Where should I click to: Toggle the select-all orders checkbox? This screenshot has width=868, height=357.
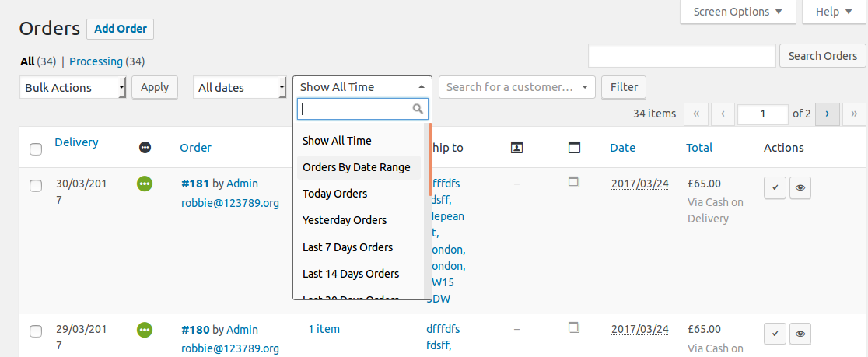click(36, 149)
